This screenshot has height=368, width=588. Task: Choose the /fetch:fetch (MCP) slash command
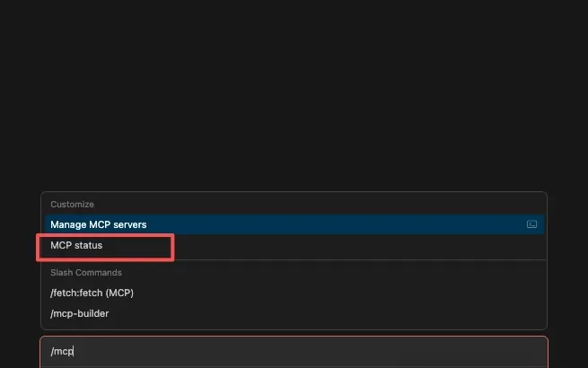point(92,293)
